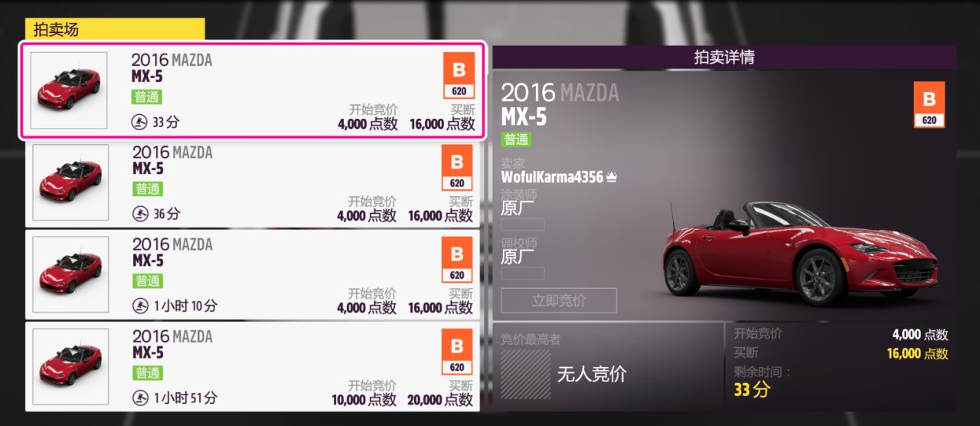
Task: Click the hatched highest bidder avatar box
Action: pyautogui.click(x=524, y=373)
